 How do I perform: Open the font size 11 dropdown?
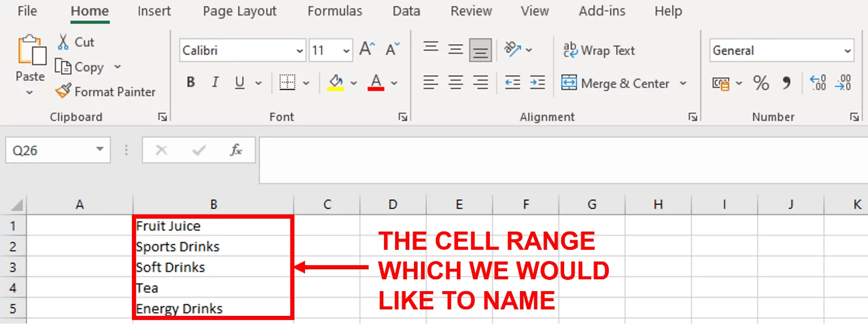tap(346, 51)
